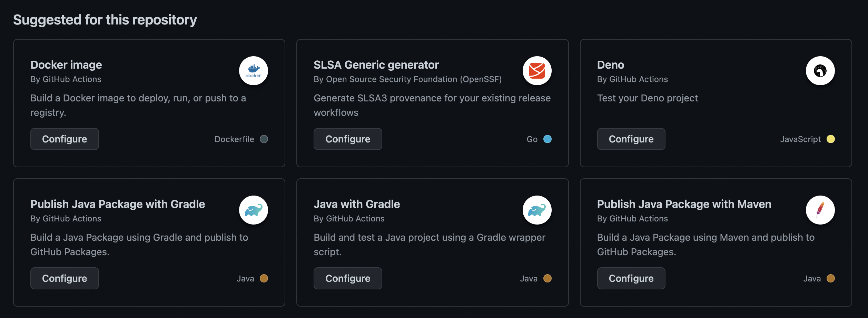The image size is (868, 318).
Task: Select the 'Docker image' card title
Action: point(66,65)
